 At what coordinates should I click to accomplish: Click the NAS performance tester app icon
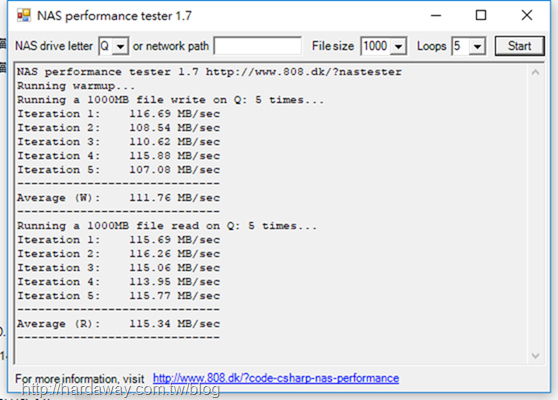click(24, 15)
